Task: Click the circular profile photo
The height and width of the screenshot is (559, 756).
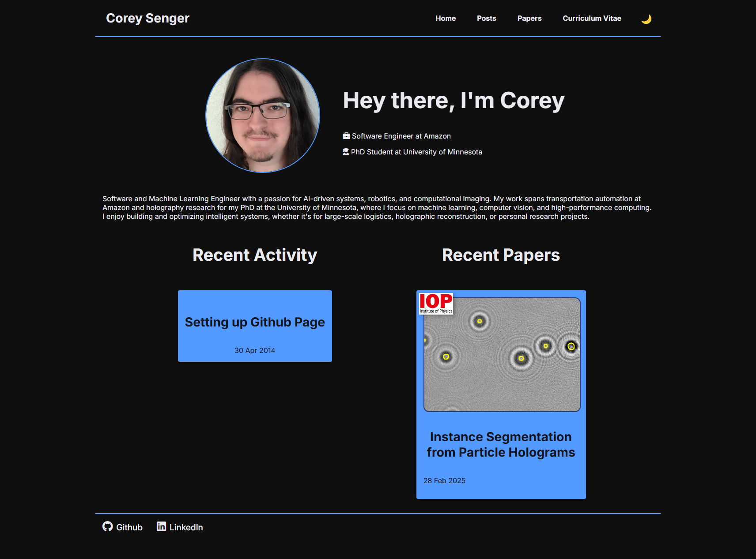Action: (263, 116)
